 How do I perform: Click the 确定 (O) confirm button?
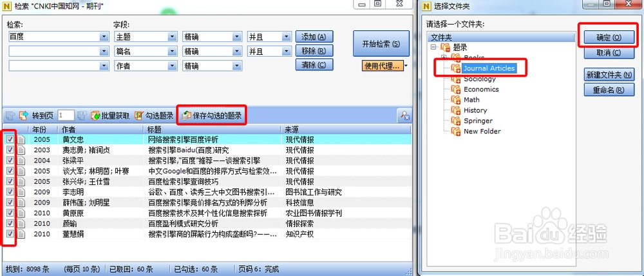click(x=609, y=37)
